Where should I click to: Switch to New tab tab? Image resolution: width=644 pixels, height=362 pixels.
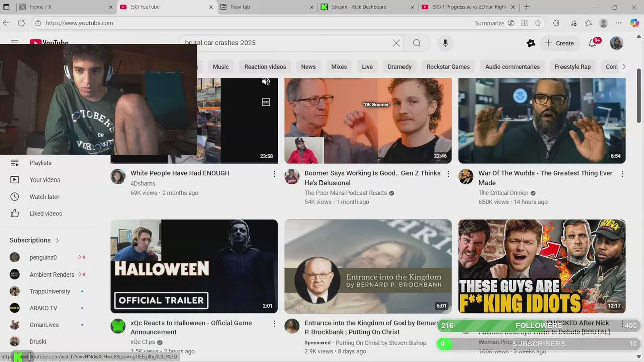tap(268, 7)
